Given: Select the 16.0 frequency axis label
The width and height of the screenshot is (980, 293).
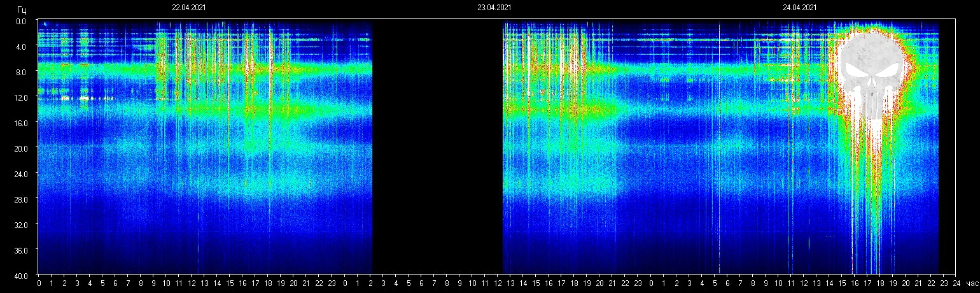Looking at the screenshot, I should pos(20,123).
